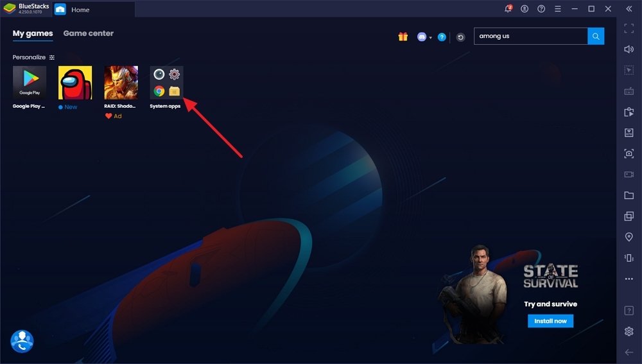
Task: Toggle the cursor lock icon
Action: pyautogui.click(x=629, y=70)
